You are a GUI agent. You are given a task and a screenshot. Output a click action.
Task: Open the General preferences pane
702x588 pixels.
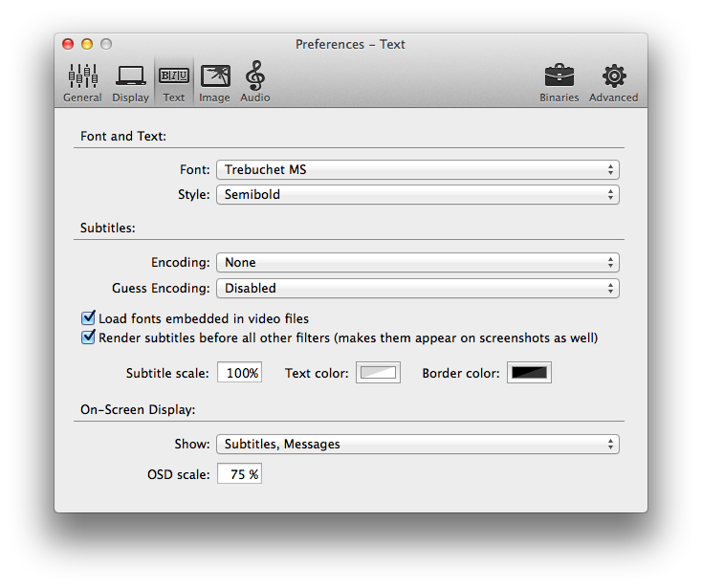pyautogui.click(x=82, y=82)
